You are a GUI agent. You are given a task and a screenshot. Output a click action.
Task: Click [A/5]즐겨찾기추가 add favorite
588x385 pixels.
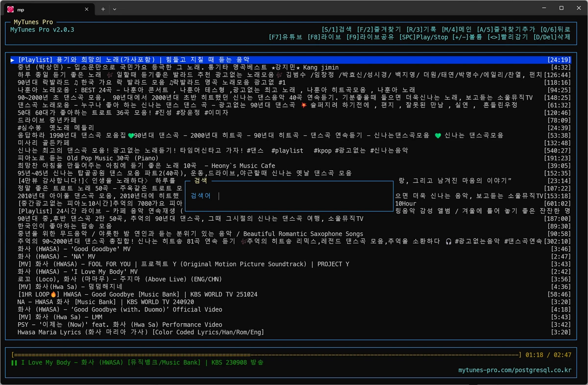506,29
